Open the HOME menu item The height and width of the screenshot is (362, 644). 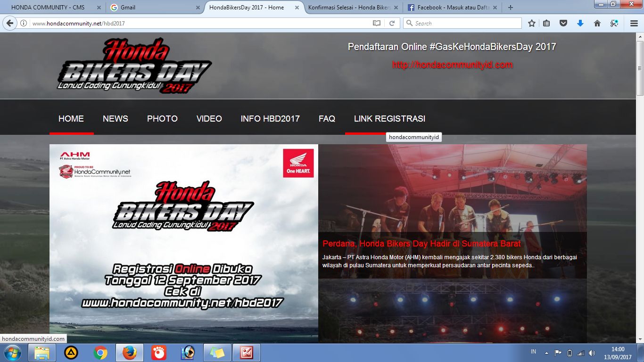[x=71, y=119]
